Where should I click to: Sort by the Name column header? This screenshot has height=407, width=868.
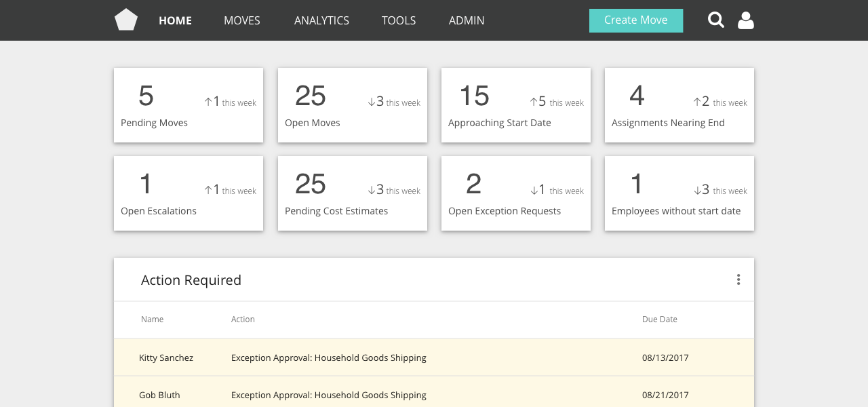click(x=152, y=319)
